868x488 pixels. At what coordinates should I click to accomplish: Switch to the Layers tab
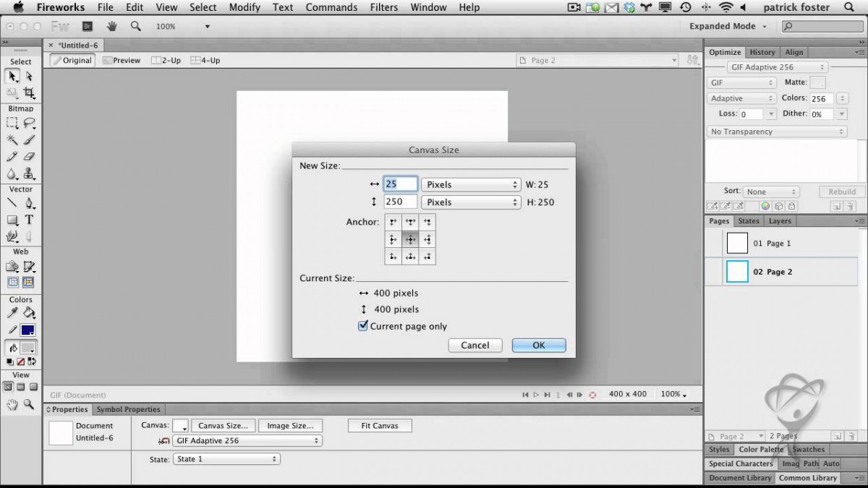780,221
